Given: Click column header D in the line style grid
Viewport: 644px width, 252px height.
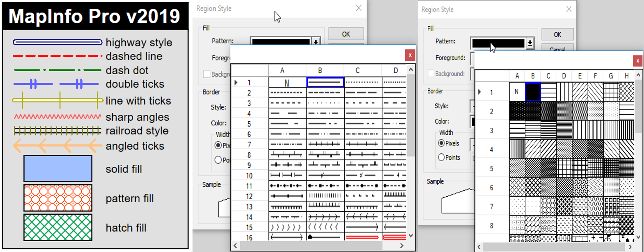Looking at the screenshot, I should coord(395,71).
